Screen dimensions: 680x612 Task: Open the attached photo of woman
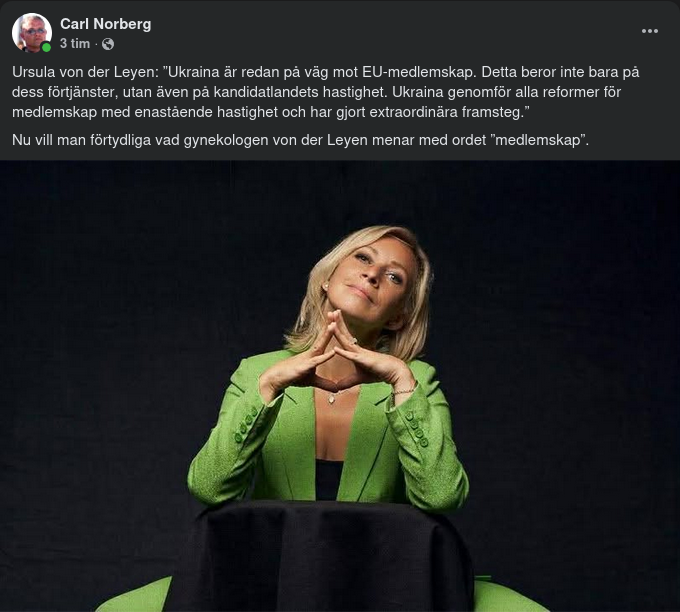coord(340,386)
